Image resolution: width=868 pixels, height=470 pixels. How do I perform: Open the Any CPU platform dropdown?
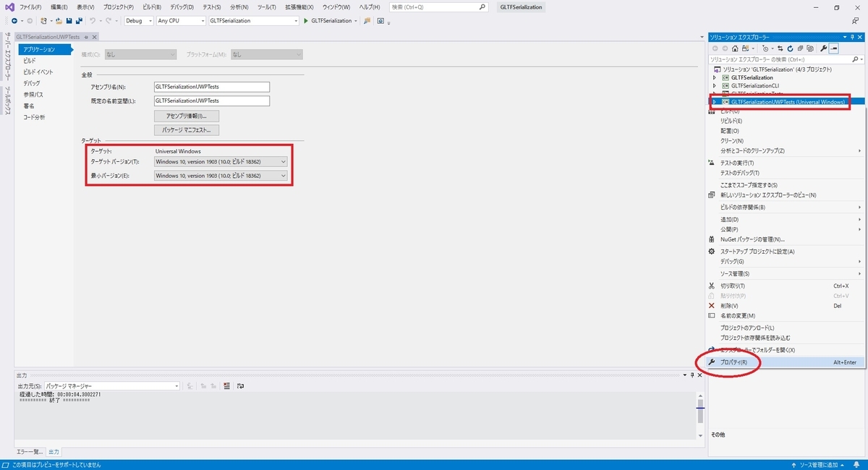[x=181, y=21]
